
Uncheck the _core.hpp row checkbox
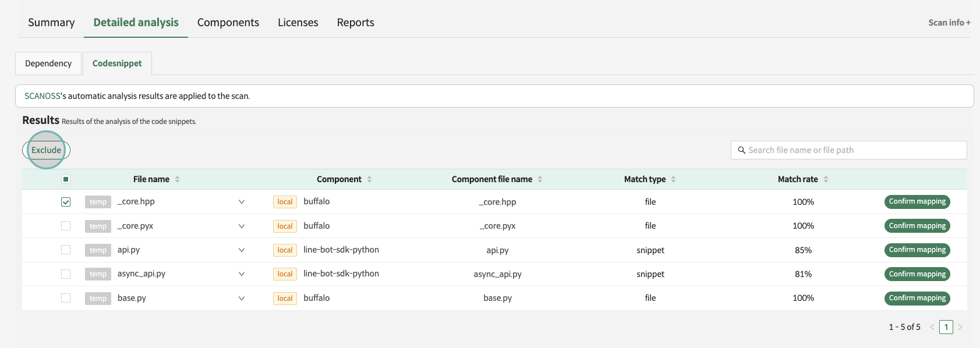66,202
